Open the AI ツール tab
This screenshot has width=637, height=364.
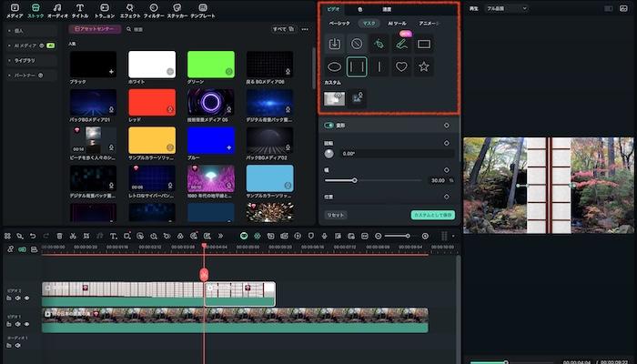tap(397, 23)
